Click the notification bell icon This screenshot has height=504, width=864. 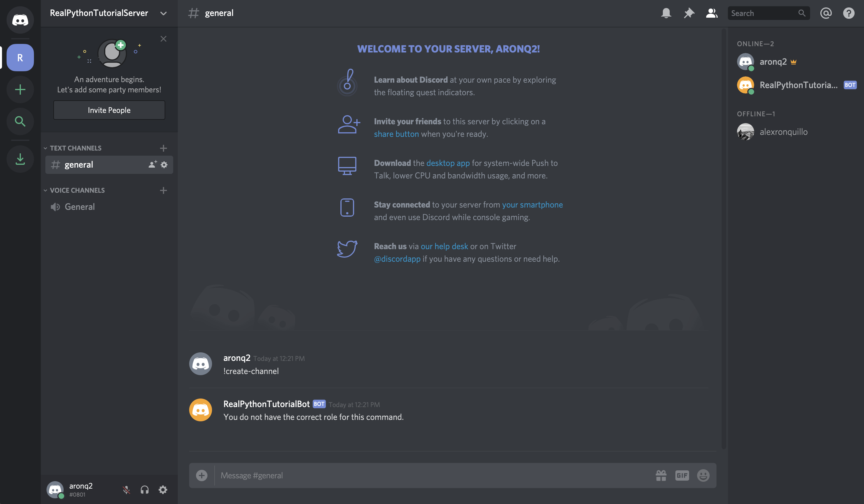point(666,13)
